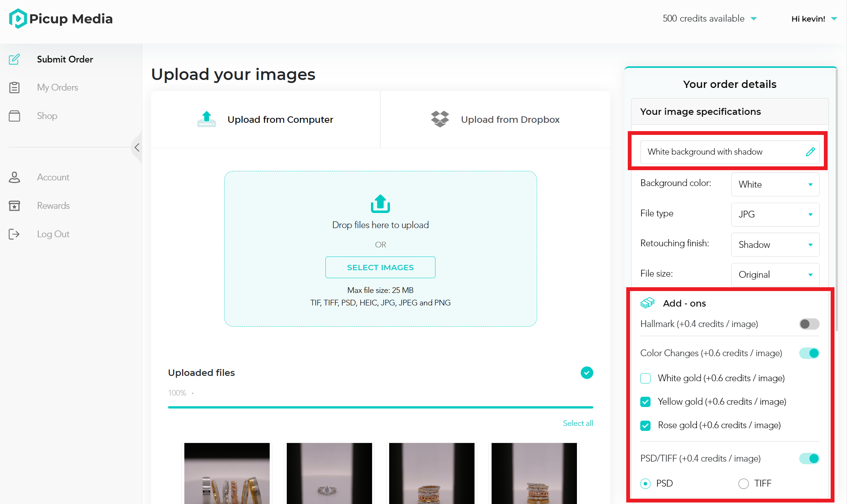Image resolution: width=847 pixels, height=504 pixels.
Task: Click the pencil icon to edit specification name
Action: [x=810, y=152]
